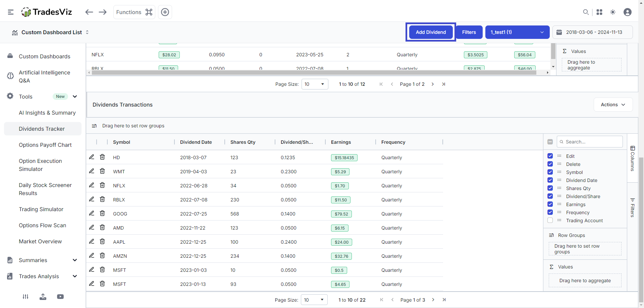The height and width of the screenshot is (308, 644).
Task: Open the date range picker 2018-03-06 - 2024-11-13
Action: [x=593, y=32]
